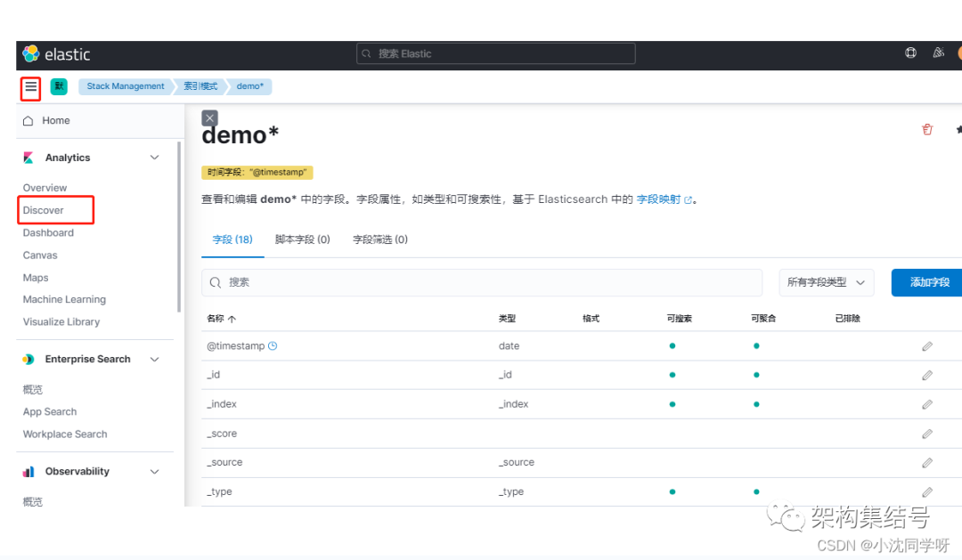Edit the _source field pencil icon
The height and width of the screenshot is (560, 962).
click(927, 463)
